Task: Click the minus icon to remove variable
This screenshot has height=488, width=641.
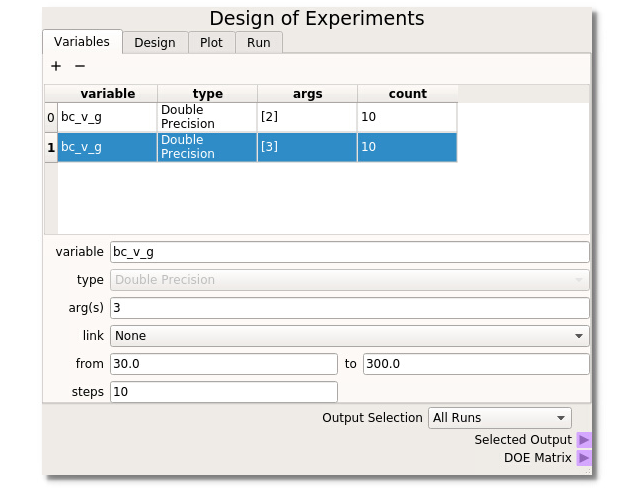Action: coord(80,66)
